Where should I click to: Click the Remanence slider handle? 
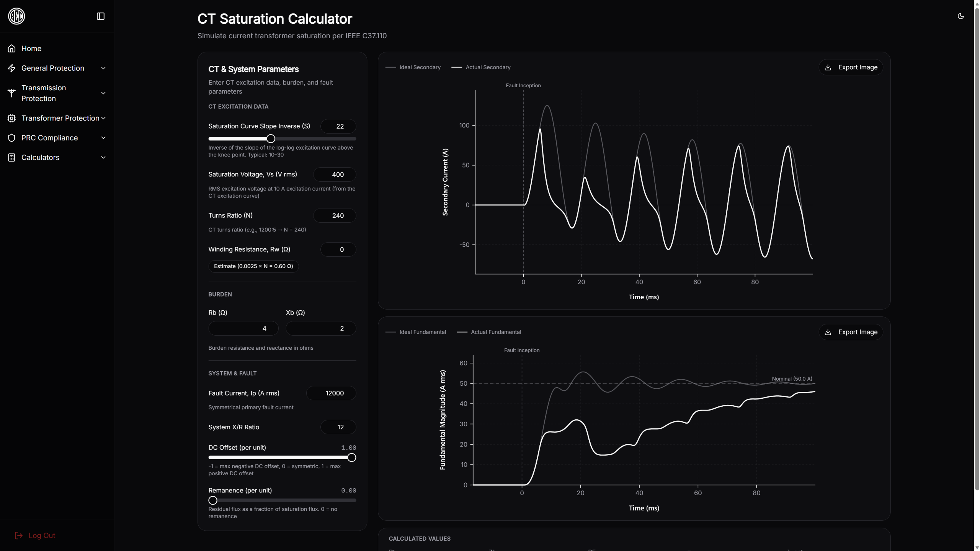(213, 500)
